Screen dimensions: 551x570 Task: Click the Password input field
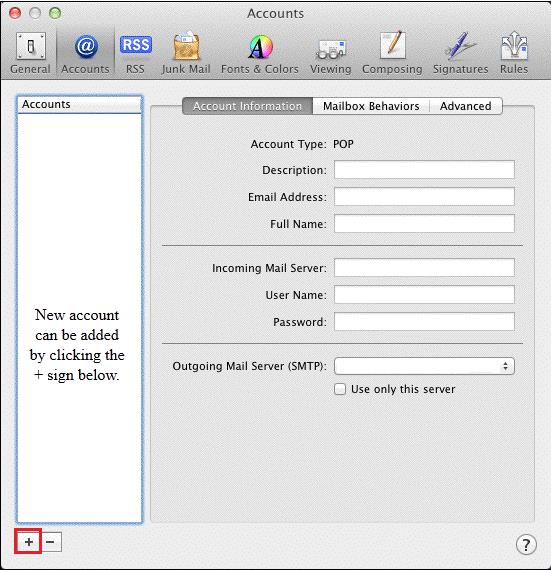click(x=424, y=321)
